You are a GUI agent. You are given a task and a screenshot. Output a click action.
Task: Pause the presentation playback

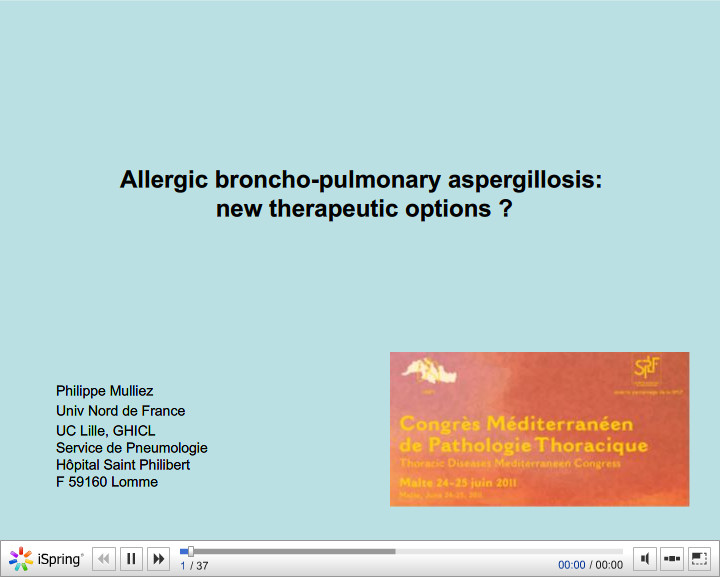click(131, 559)
